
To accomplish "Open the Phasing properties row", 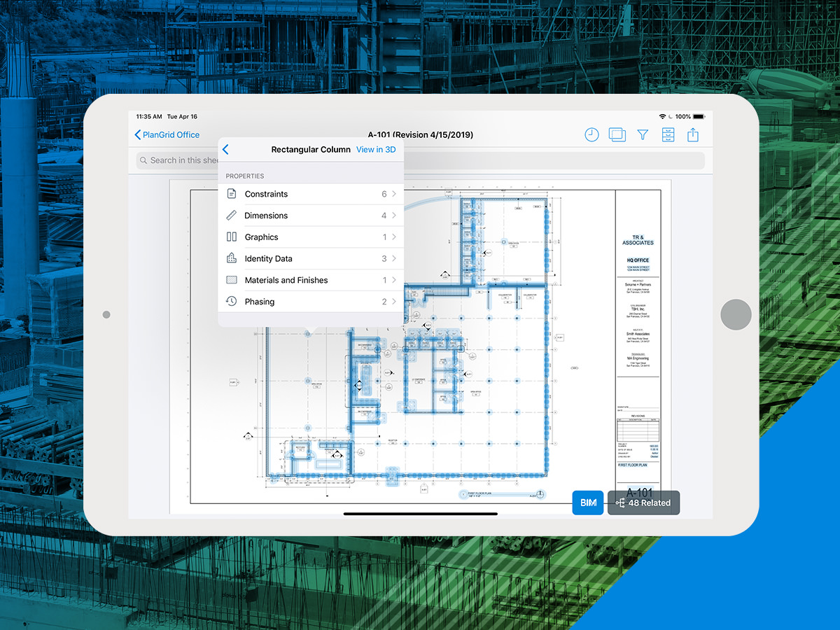I will (x=311, y=302).
